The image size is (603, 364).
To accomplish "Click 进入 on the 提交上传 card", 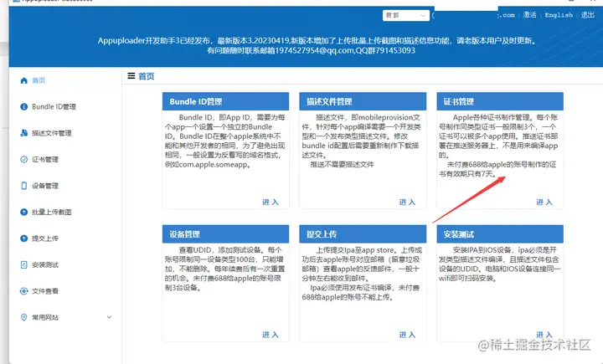I will (x=407, y=335).
